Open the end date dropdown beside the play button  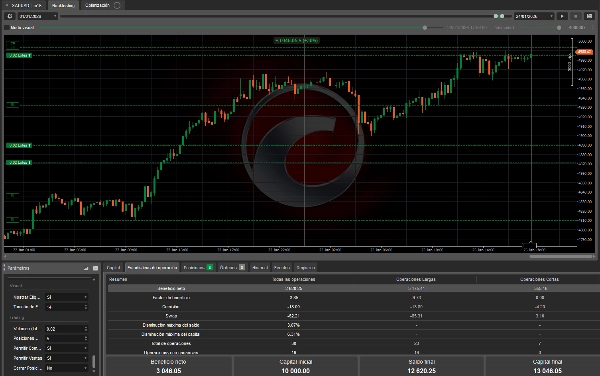tap(534, 16)
